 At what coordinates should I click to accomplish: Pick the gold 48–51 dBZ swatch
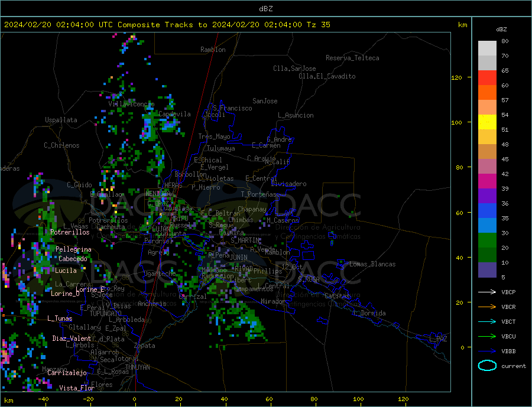(x=487, y=136)
